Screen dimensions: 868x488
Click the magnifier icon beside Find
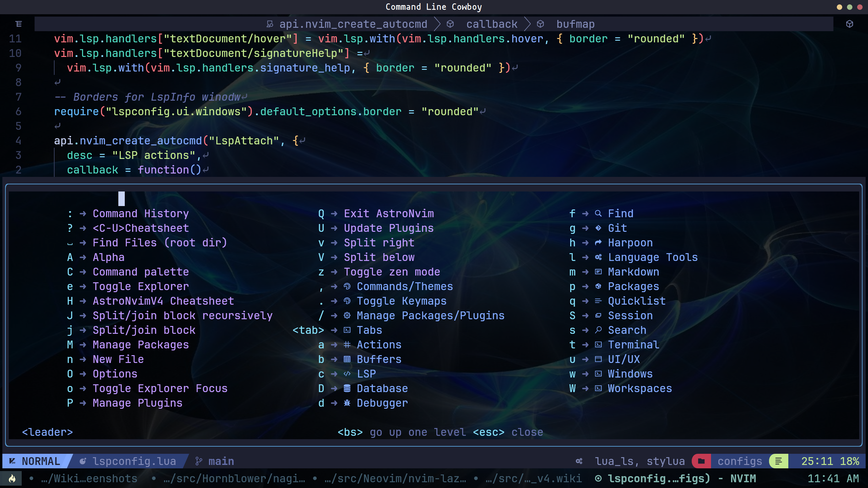pyautogui.click(x=598, y=213)
